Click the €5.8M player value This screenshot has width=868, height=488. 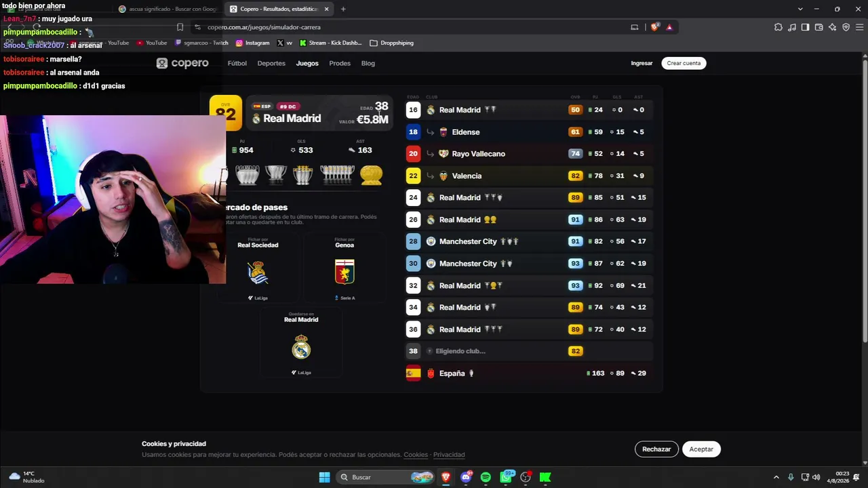tap(372, 120)
